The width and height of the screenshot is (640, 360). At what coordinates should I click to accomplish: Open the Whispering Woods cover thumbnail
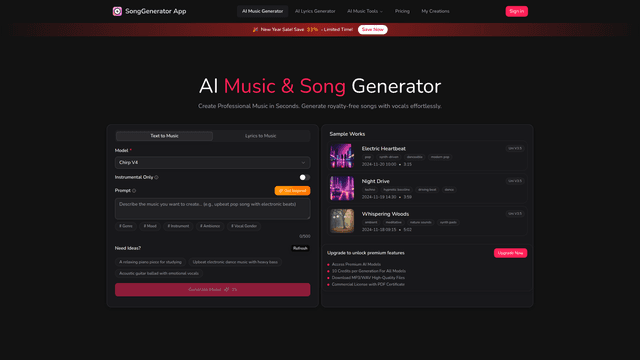pos(342,221)
